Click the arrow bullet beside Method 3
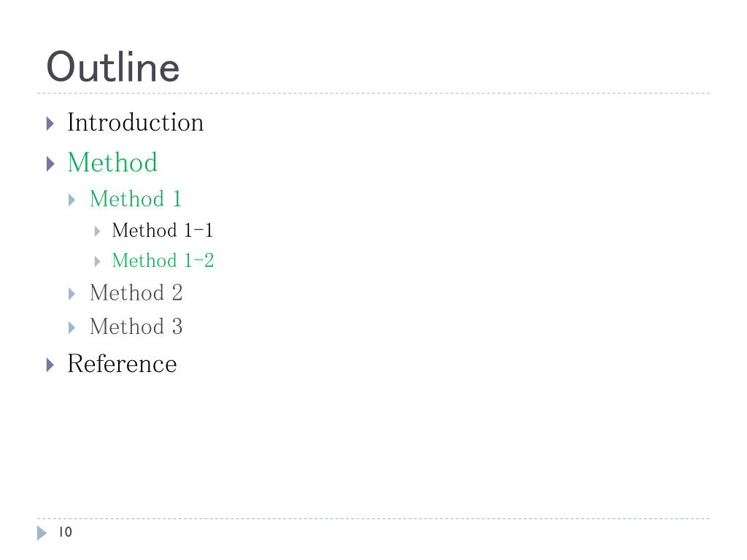Viewport: 747px width, 560px height. tap(72, 327)
